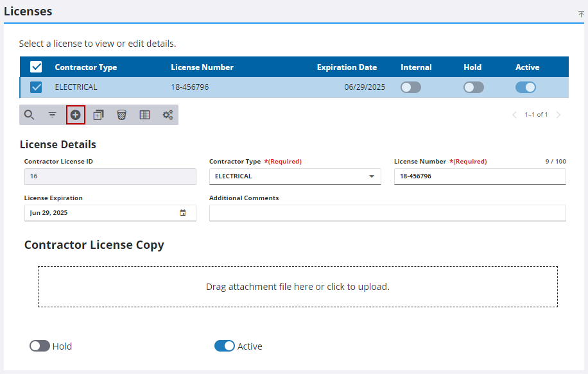Toggle Hold switch in the grid row
The image size is (588, 374).
click(474, 87)
